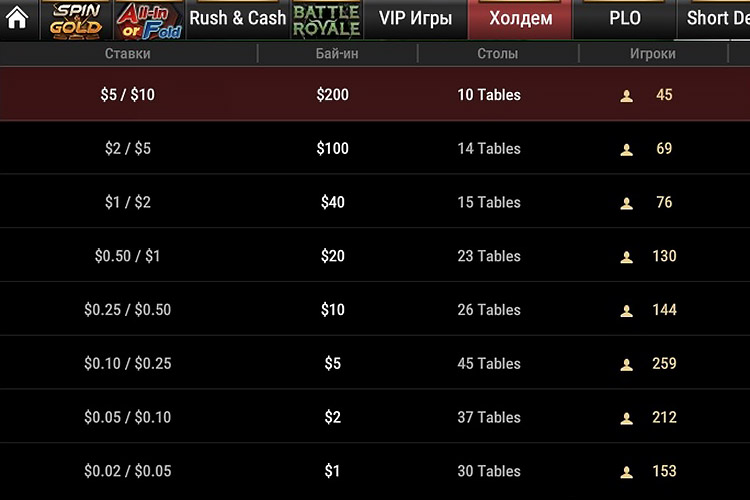Open the Short Deck tab
750x500 pixels.
point(718,19)
